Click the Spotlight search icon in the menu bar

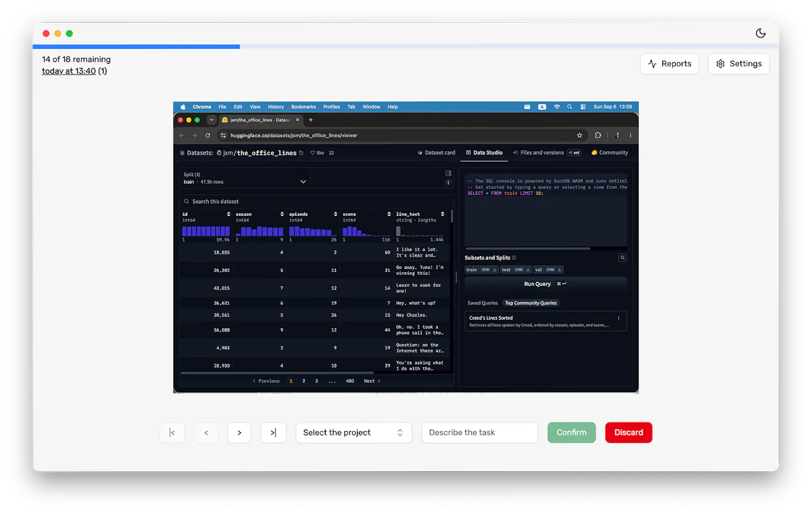click(569, 107)
